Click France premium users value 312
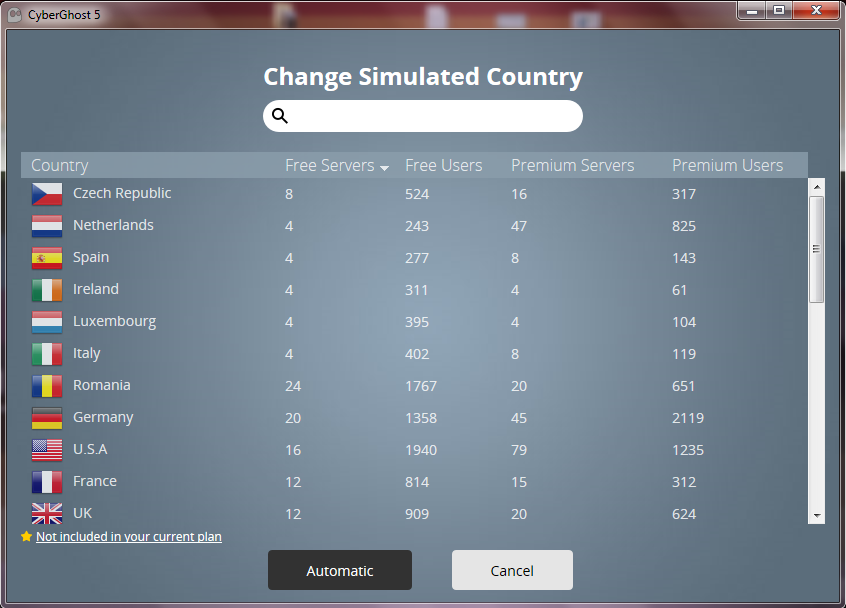This screenshot has width=846, height=608. point(684,482)
